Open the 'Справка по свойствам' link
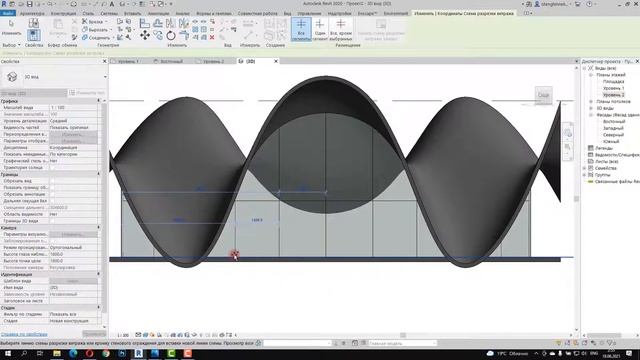Screen dimensions: 640x360 tap(24, 334)
